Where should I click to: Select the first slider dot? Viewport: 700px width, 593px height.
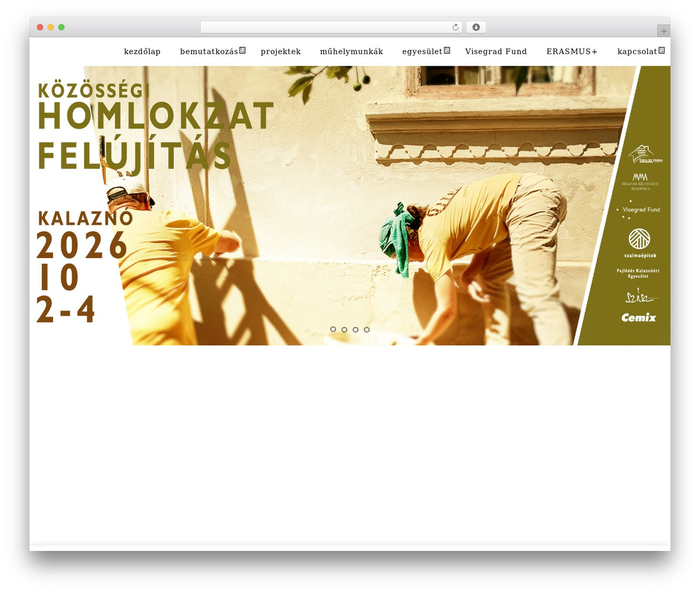point(333,329)
